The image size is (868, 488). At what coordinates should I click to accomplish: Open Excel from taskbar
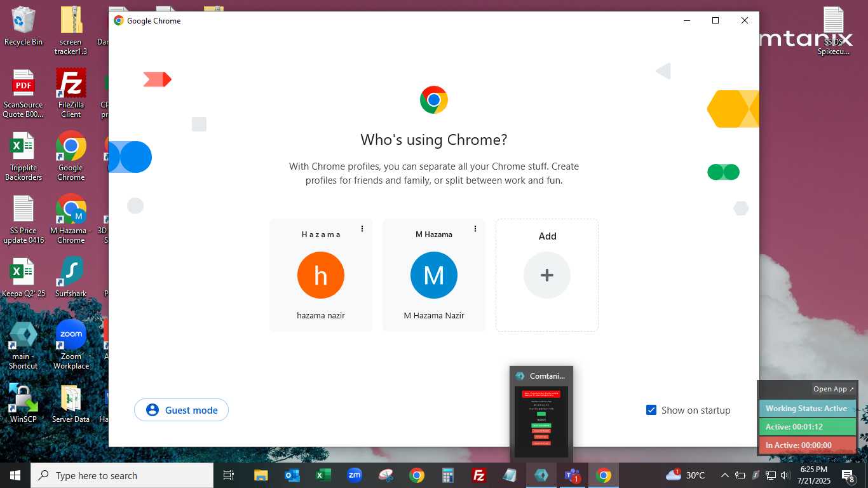tap(323, 475)
